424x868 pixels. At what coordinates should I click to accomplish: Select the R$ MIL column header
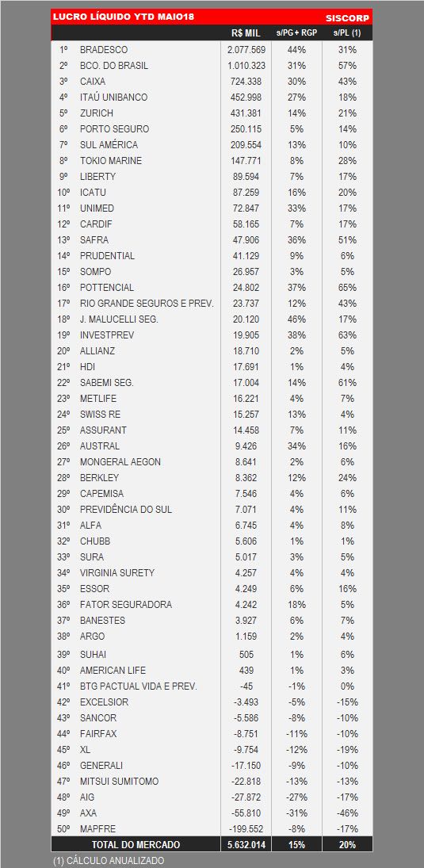(246, 33)
